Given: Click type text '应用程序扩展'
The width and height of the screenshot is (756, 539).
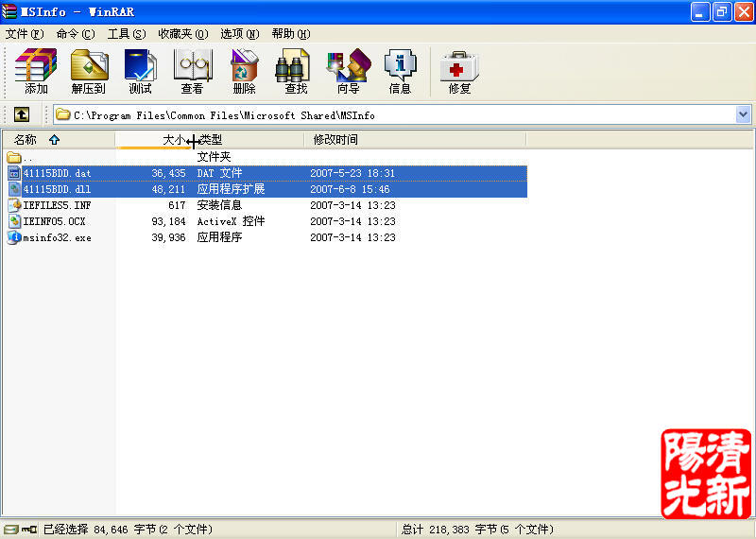Looking at the screenshot, I should click(x=231, y=189).
